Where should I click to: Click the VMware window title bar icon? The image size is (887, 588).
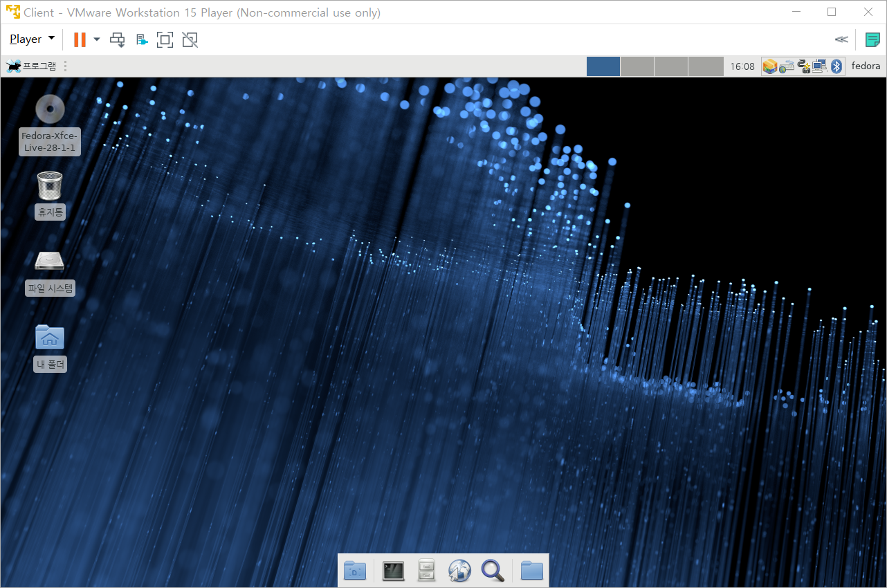[13, 12]
